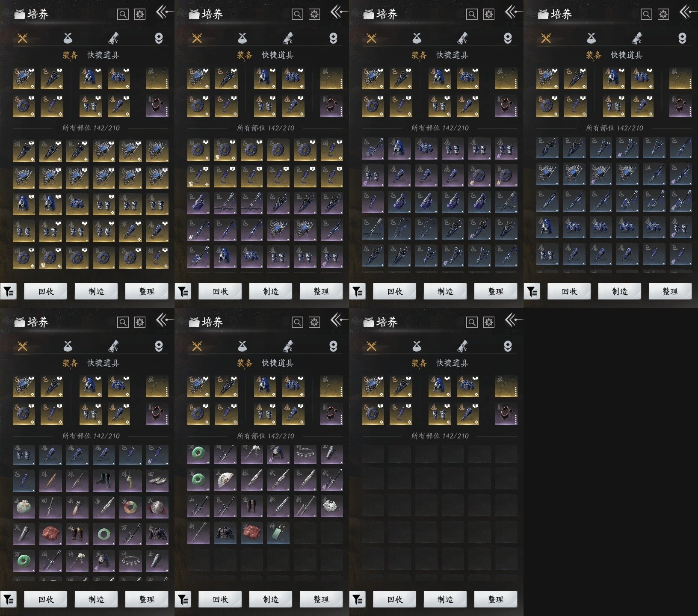Switch to 快捷道具 tab in top-left panel
This screenshot has width=698, height=616.
click(x=103, y=55)
